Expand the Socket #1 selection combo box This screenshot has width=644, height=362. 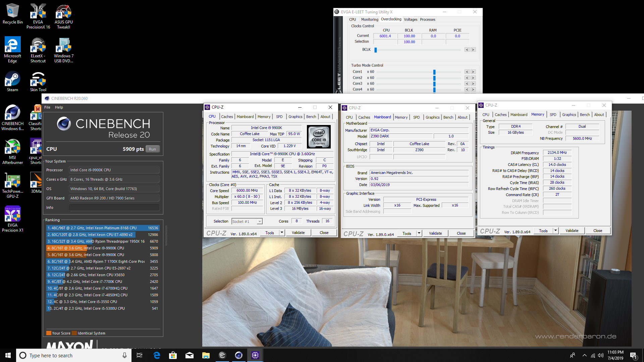pyautogui.click(x=247, y=221)
